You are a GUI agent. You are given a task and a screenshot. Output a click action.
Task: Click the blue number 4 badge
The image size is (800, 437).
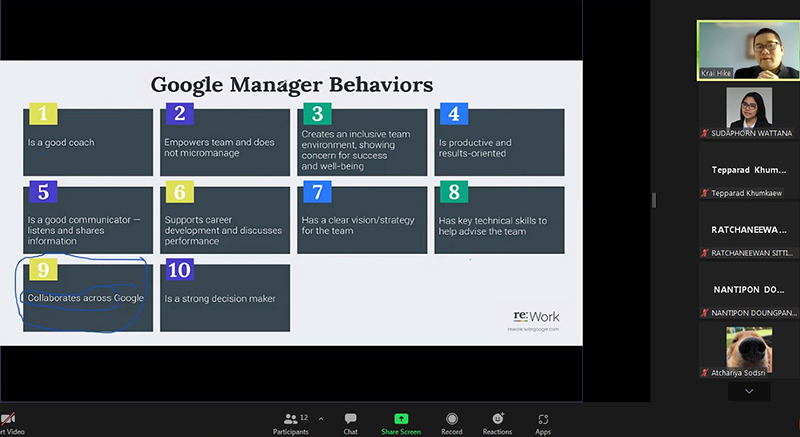tap(454, 114)
